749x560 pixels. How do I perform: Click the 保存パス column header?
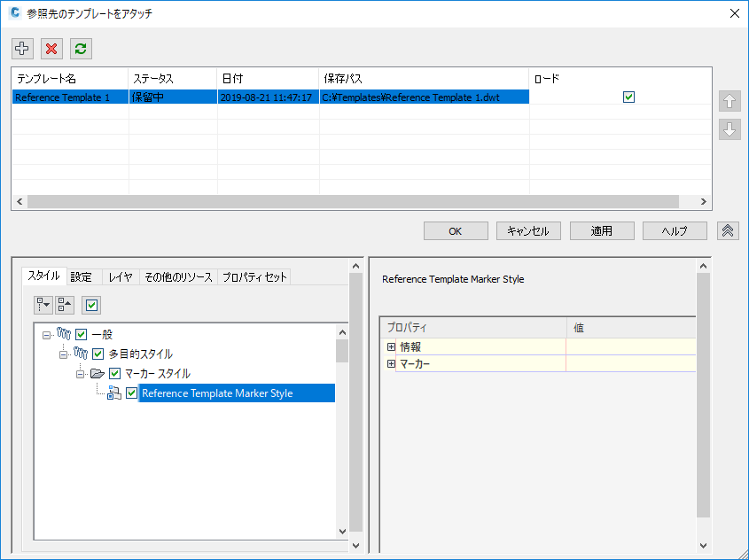pos(425,79)
